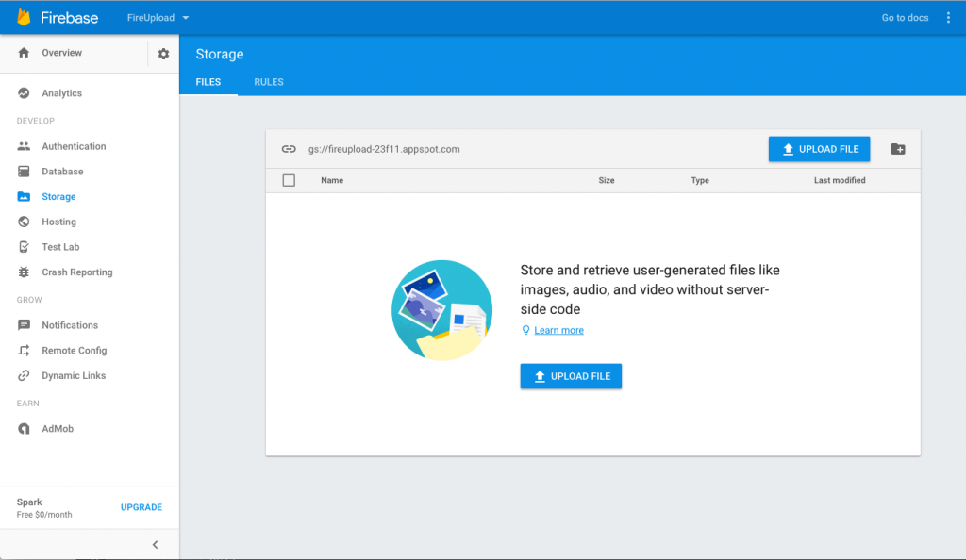Screen dimensions: 966x560
Task: Go to docs link in header
Action: click(x=905, y=18)
